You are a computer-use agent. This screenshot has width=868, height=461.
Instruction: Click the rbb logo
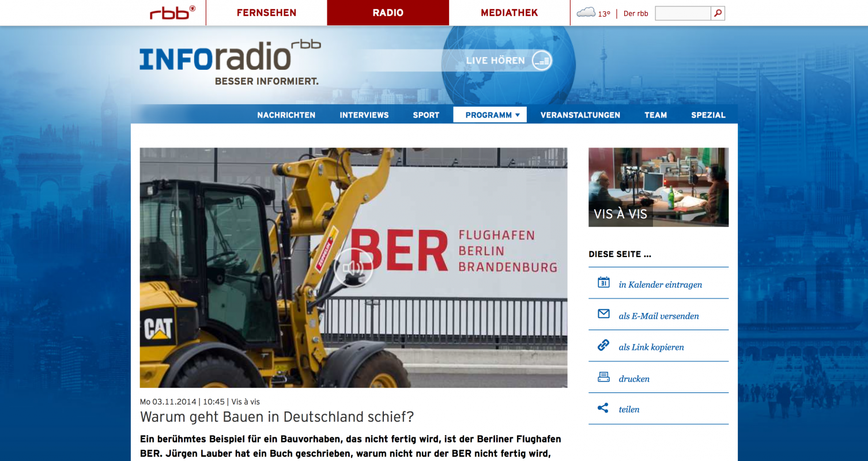pyautogui.click(x=172, y=13)
